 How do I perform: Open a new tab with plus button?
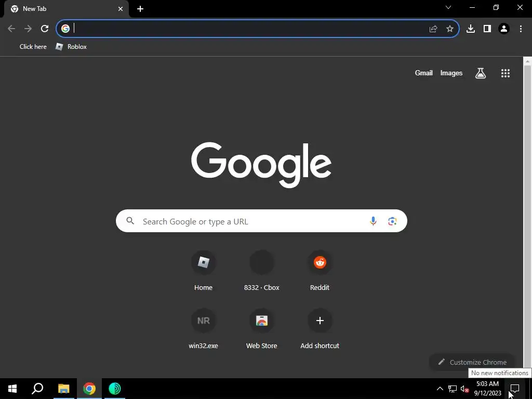(140, 9)
